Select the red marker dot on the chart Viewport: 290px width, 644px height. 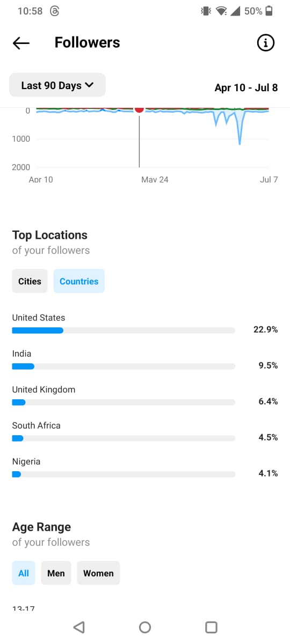(x=139, y=109)
